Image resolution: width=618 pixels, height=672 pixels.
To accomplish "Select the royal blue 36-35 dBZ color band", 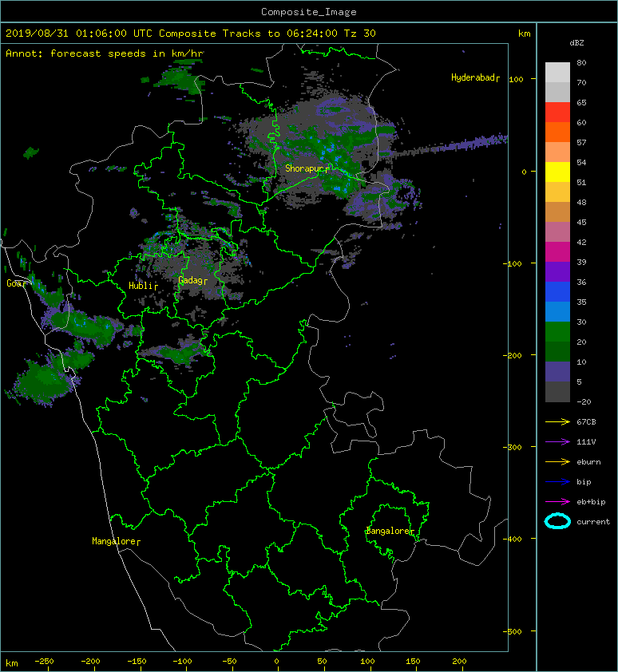I will click(557, 292).
